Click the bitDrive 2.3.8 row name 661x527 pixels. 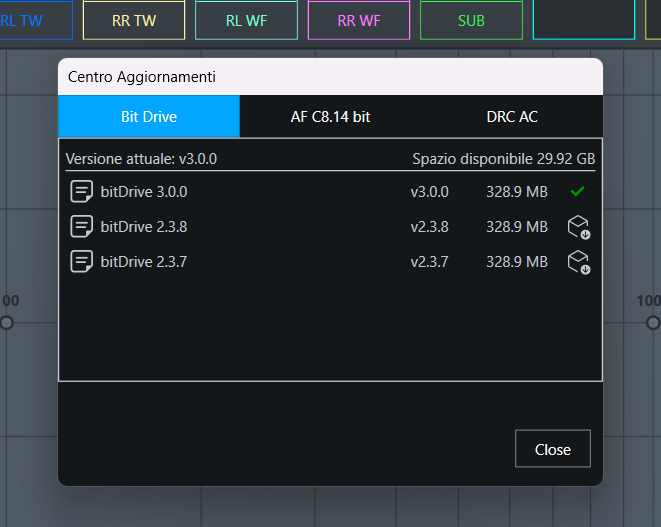coord(144,227)
